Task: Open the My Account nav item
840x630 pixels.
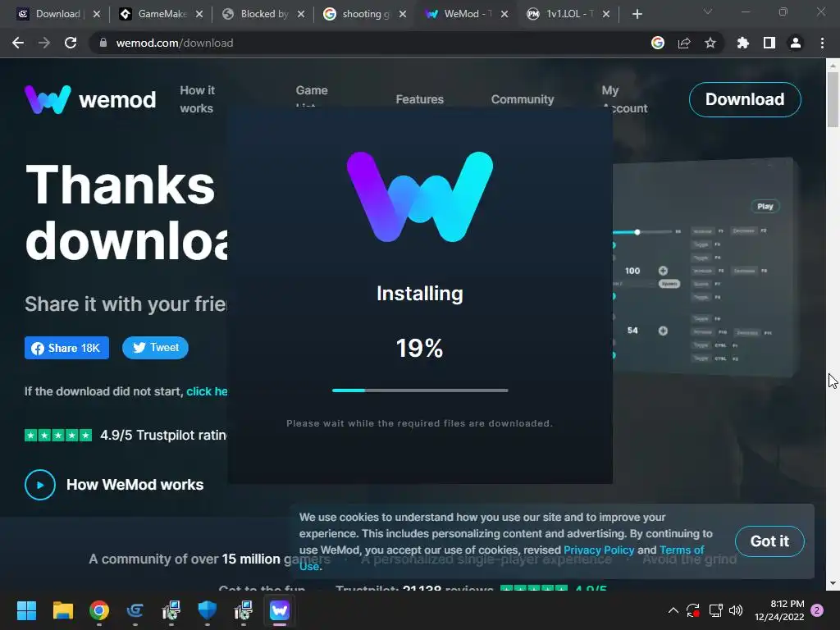Action: tap(624, 99)
